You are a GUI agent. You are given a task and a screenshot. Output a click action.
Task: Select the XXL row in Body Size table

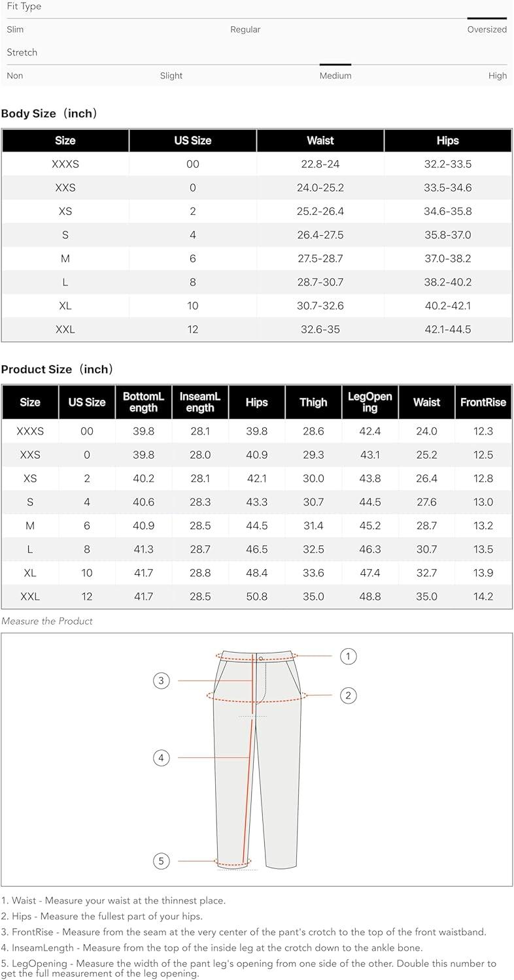[x=256, y=329]
